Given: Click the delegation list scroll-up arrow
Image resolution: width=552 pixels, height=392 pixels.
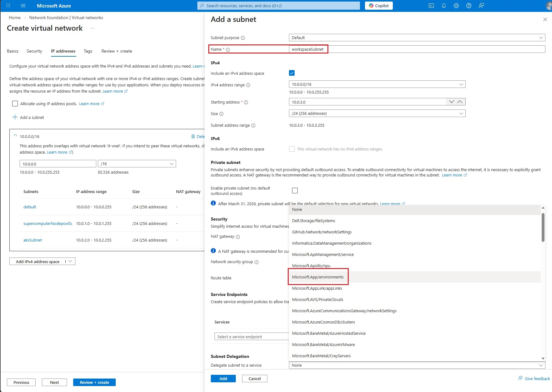Looking at the screenshot, I should point(543,208).
